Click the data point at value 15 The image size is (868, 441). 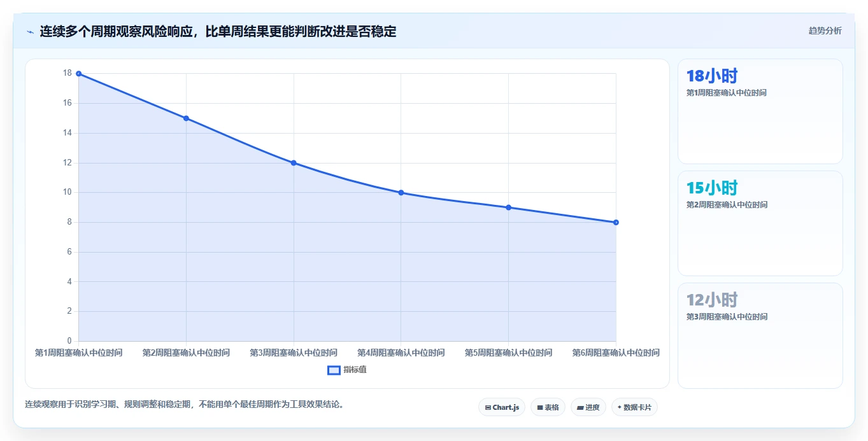(186, 118)
